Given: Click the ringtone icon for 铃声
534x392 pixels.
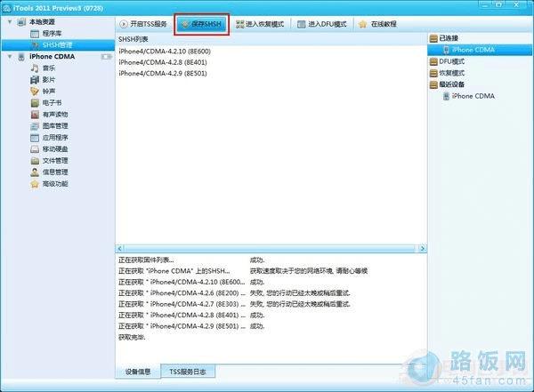Looking at the screenshot, I should 35,92.
